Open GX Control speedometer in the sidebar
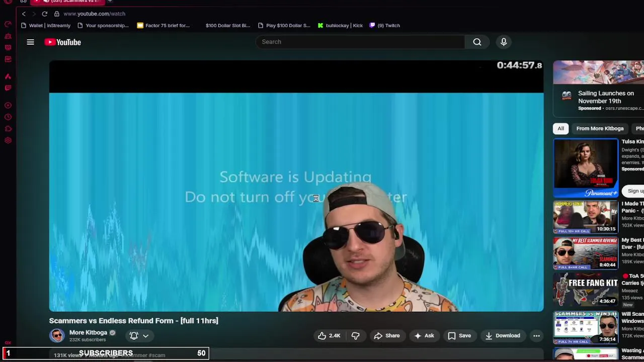The width and height of the screenshot is (644, 362). 8,24
